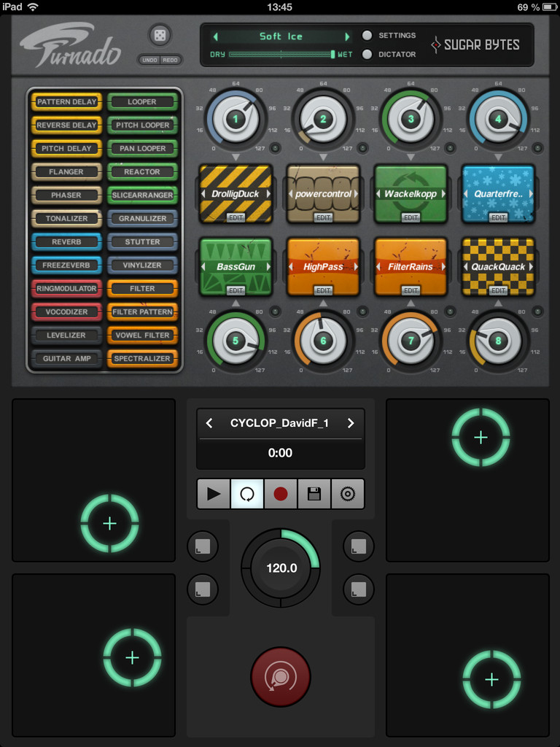Open EDIT on Quarterfre.. tile
This screenshot has height=747, width=560.
498,217
